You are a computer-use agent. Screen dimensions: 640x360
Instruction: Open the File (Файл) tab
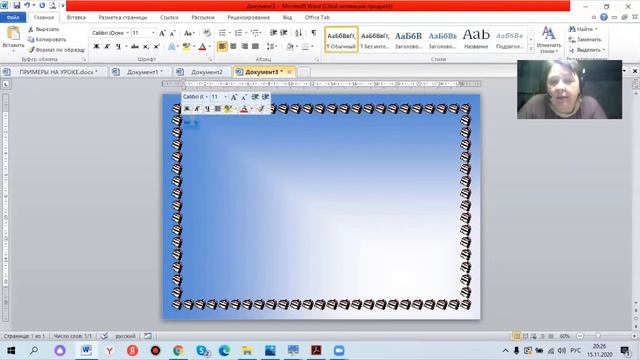(x=13, y=18)
